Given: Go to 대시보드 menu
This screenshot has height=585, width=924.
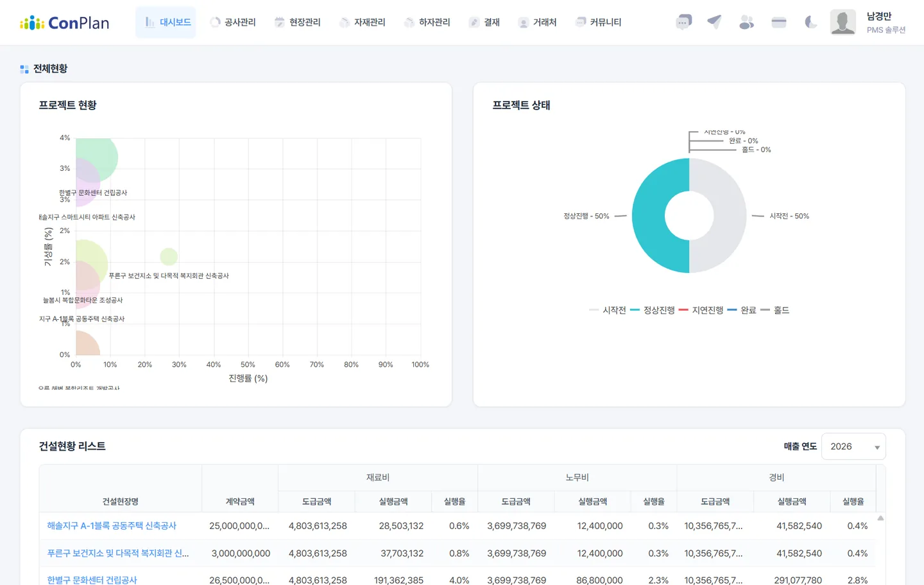Looking at the screenshot, I should [x=166, y=22].
